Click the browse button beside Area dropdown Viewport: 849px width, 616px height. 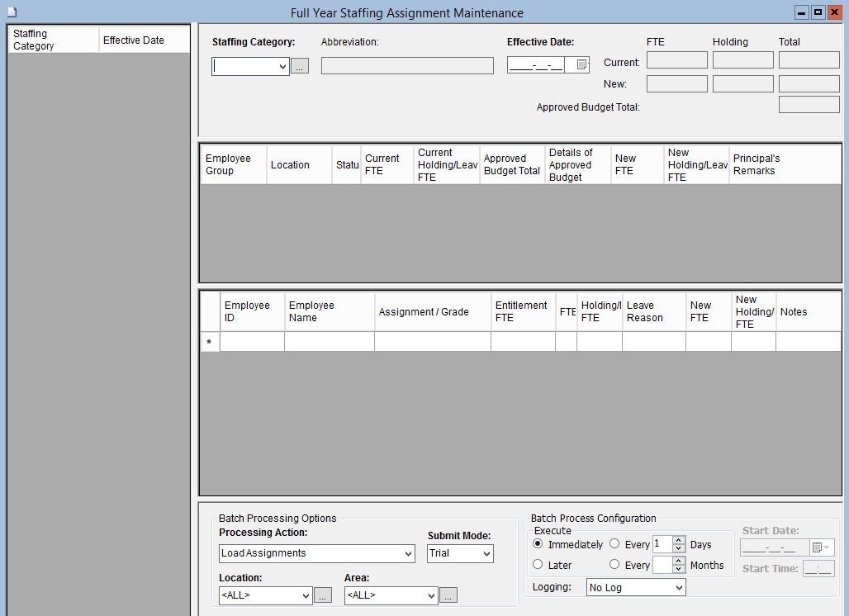[x=448, y=595]
